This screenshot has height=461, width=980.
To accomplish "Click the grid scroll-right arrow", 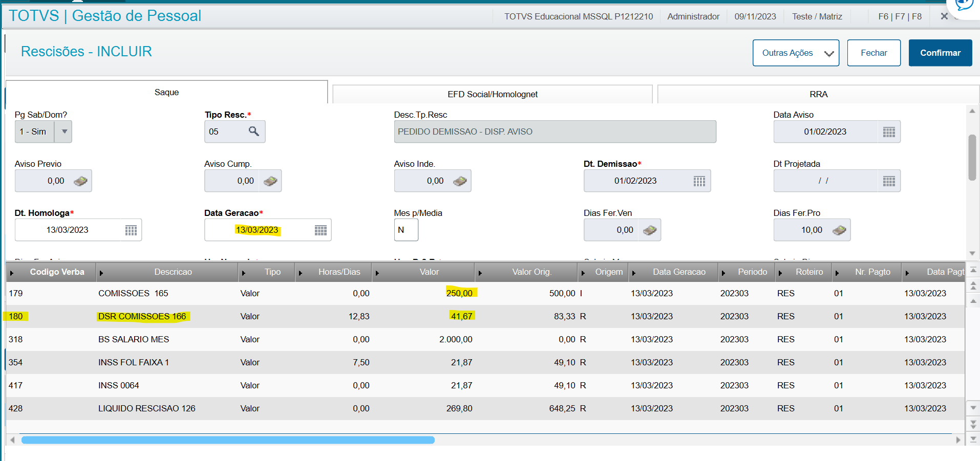I will 958,440.
